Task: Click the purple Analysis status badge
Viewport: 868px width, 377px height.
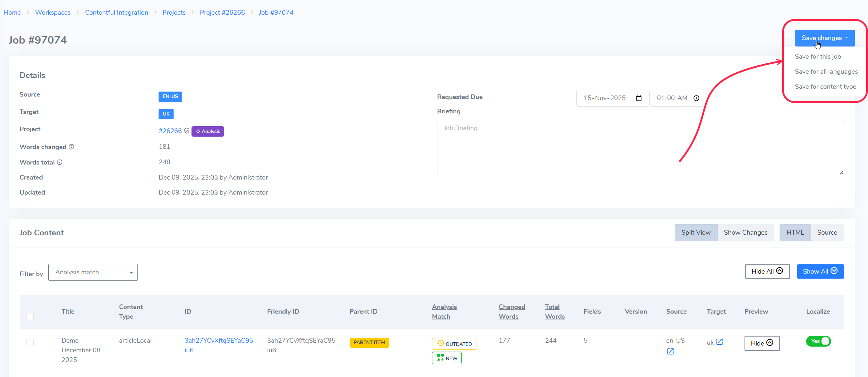Action: 208,131
